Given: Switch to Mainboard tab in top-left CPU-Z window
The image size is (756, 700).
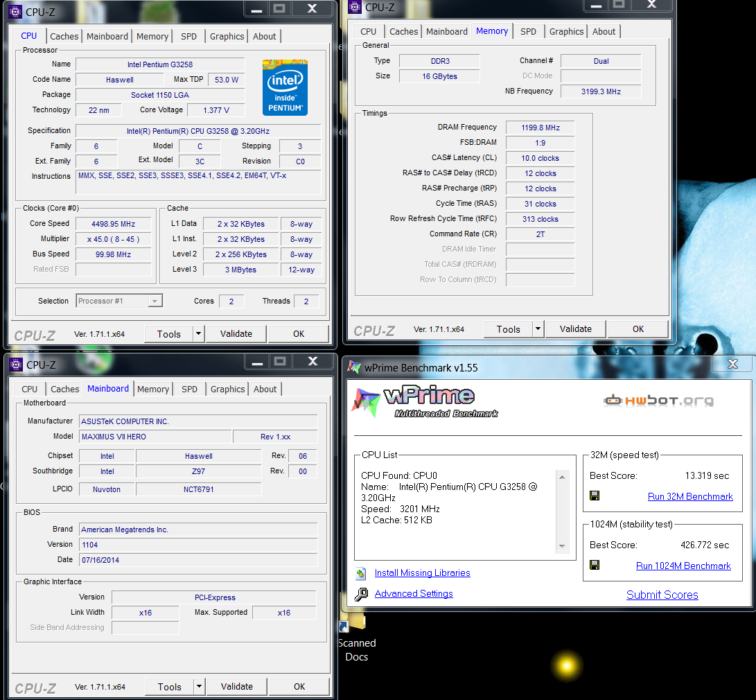Looking at the screenshot, I should pyautogui.click(x=107, y=36).
